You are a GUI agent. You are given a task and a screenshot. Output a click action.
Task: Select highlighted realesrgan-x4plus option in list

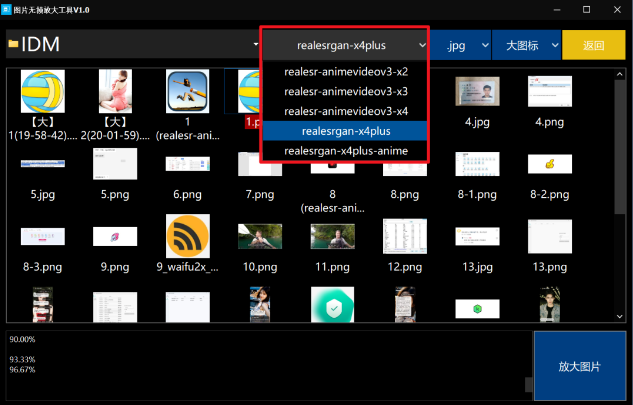[346, 131]
